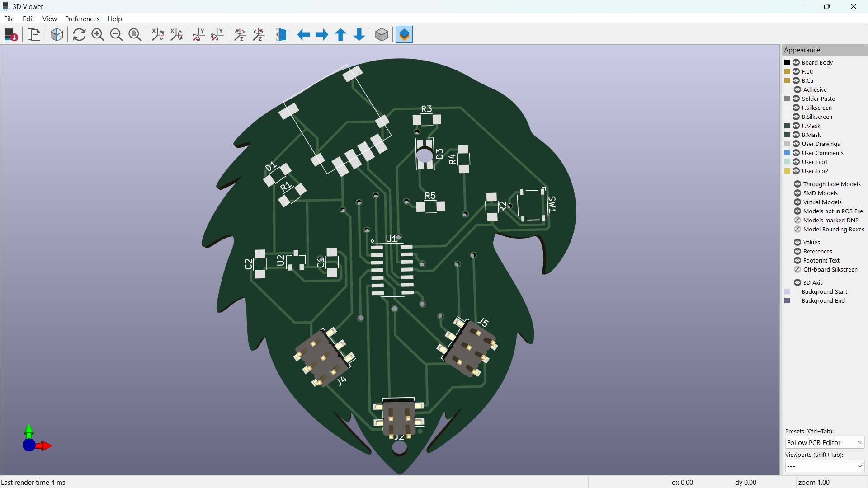Viewport: 868px width, 488px height.
Task: Click the Background Start color swatch
Action: 788,291
